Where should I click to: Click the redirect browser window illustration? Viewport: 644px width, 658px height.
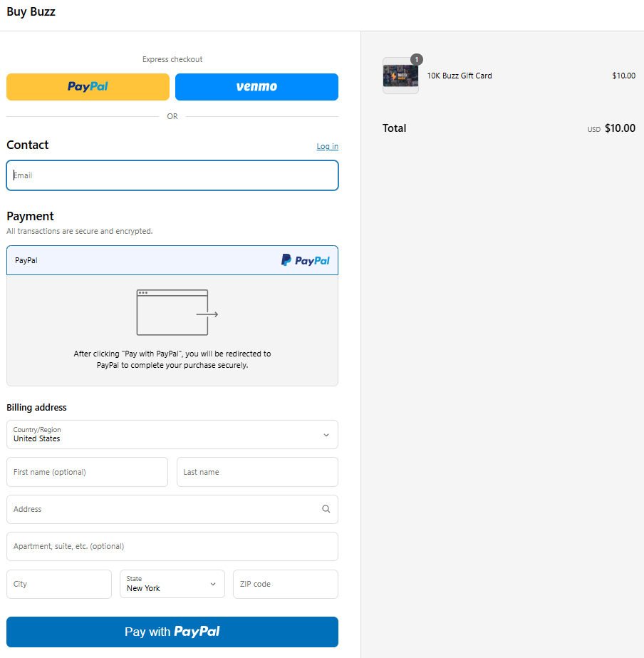click(x=177, y=312)
